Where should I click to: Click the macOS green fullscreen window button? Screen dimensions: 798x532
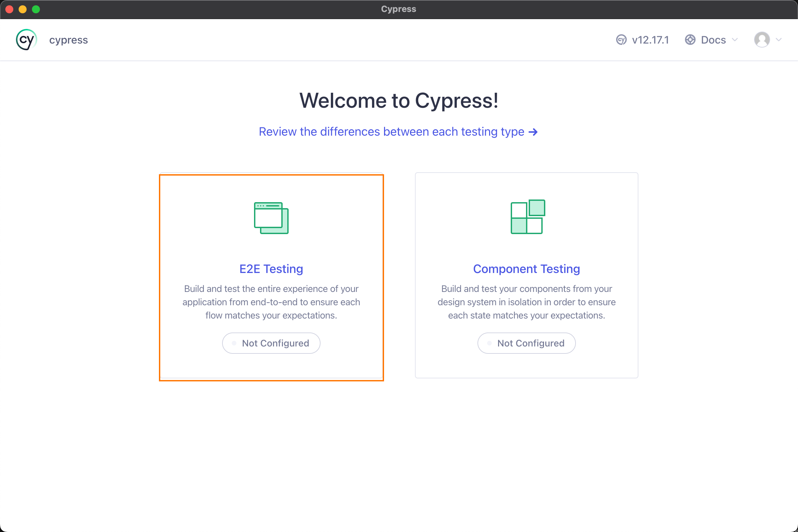pyautogui.click(x=36, y=9)
